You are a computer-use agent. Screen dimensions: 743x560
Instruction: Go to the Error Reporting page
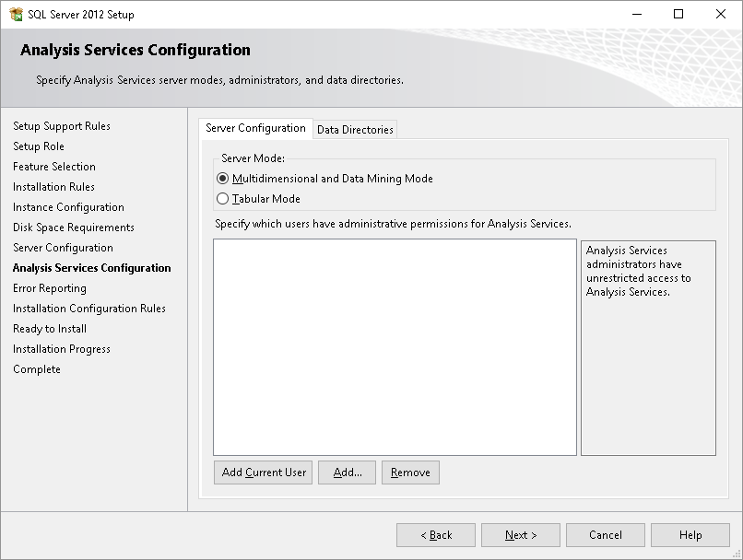50,288
